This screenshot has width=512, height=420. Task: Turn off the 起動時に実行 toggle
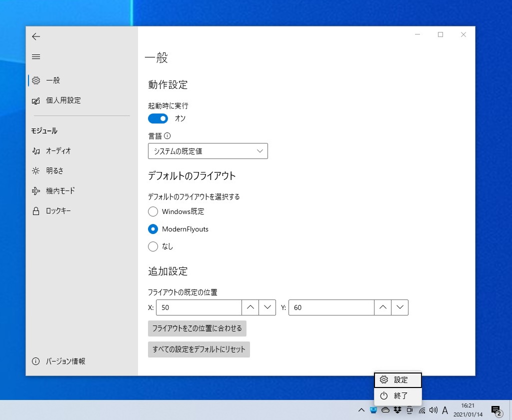[x=158, y=118]
